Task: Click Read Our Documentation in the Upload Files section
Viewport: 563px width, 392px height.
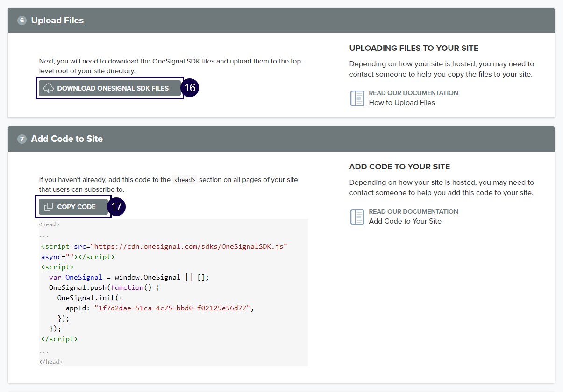Action: 413,93
